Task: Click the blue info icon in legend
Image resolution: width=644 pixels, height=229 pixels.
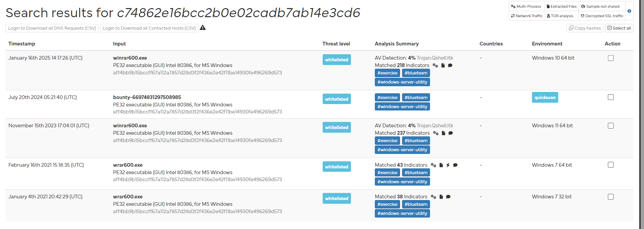Action: [629, 11]
